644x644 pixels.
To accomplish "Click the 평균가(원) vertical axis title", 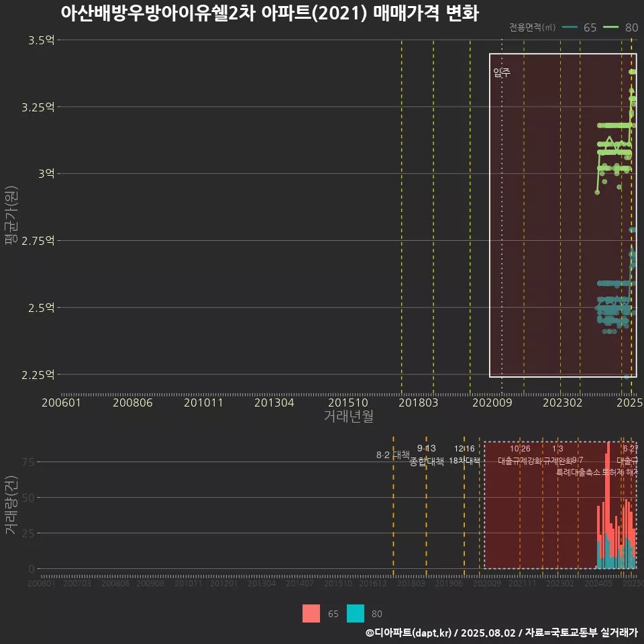I will tap(11, 215).
